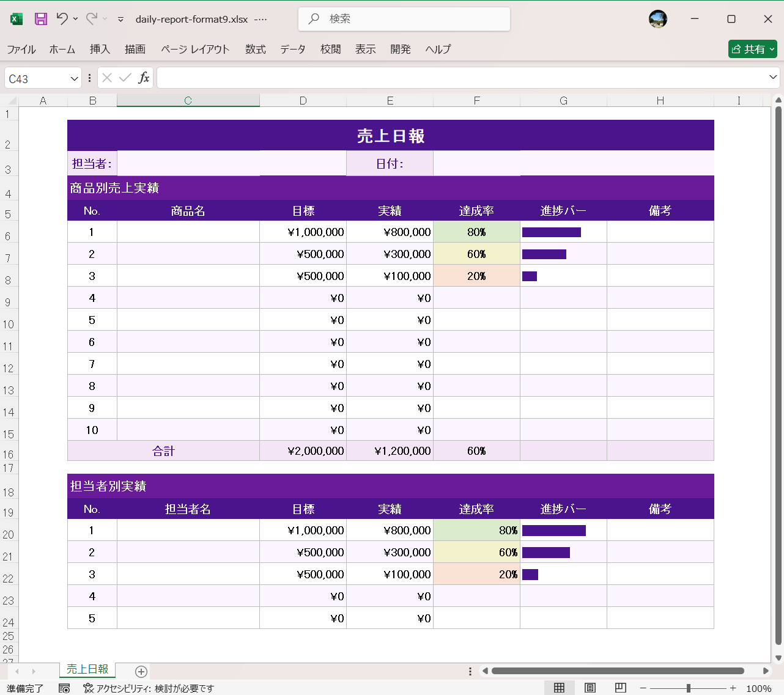
Task: Open the ヘルプ ribbon tab
Action: pyautogui.click(x=438, y=50)
